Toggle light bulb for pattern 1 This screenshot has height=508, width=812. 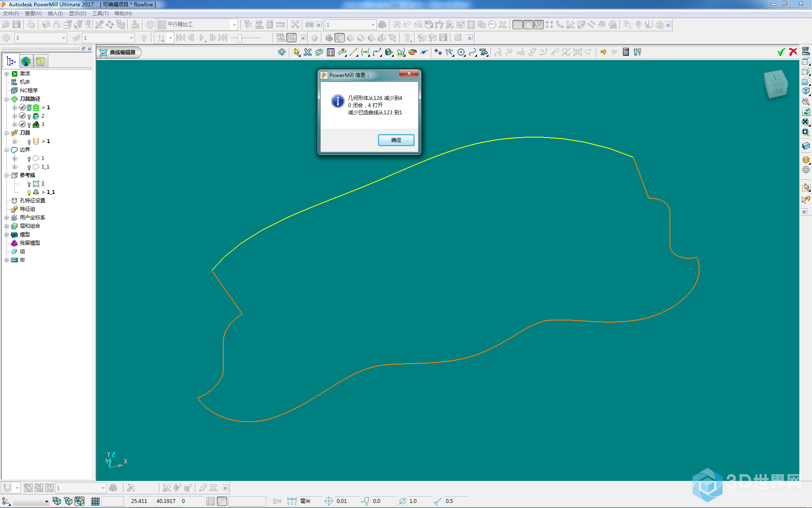tap(29, 184)
